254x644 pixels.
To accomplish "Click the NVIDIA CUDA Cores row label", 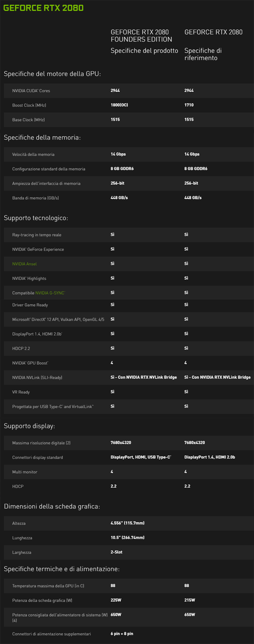I will click(x=31, y=91).
